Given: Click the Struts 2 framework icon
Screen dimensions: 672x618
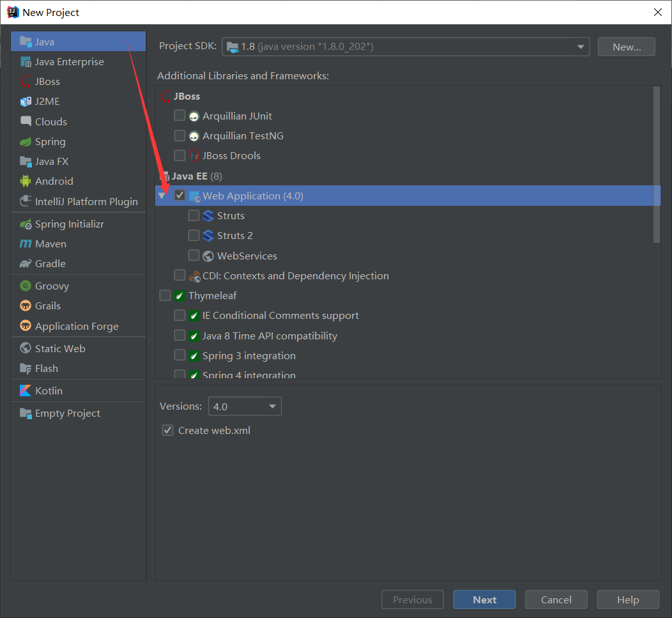Looking at the screenshot, I should tap(208, 235).
